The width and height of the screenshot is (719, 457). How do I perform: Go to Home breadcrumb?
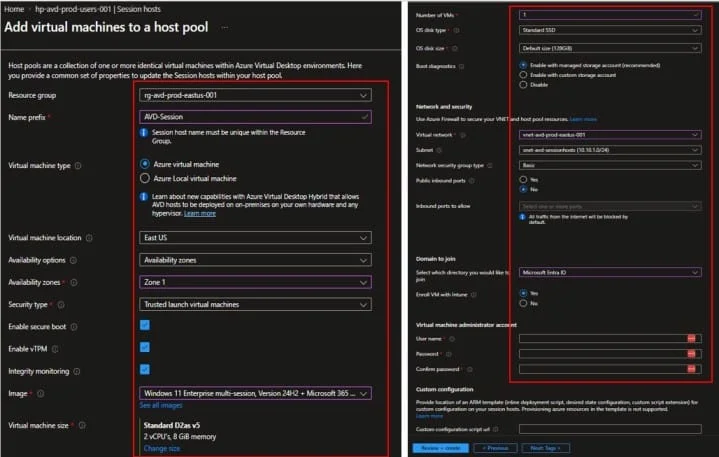pos(14,9)
